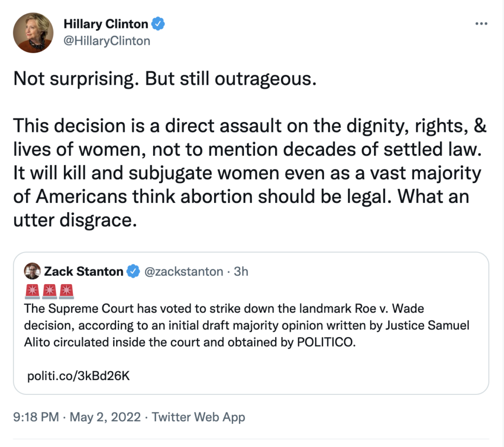This screenshot has height=447, width=504.
Task: Go to the @HillaryClinton handle
Action: tap(107, 40)
